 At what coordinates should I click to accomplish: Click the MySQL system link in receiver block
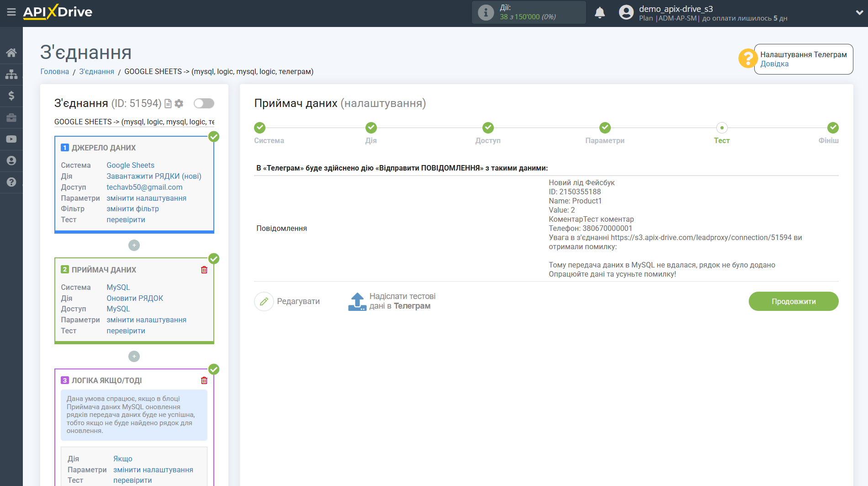point(118,287)
